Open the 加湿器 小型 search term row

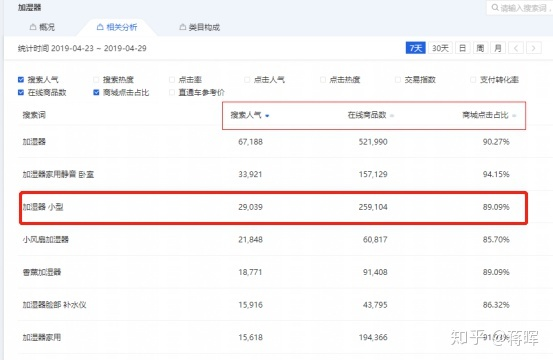[x=273, y=207]
